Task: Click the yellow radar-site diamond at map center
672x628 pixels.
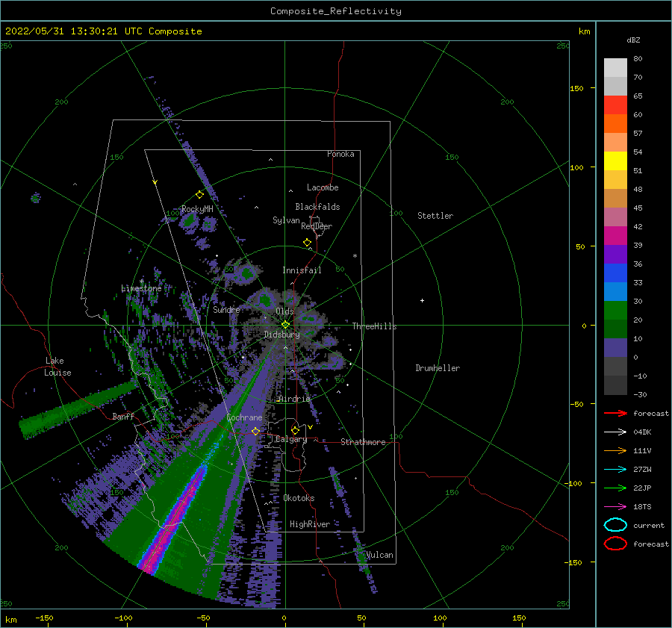Action: pos(285,325)
